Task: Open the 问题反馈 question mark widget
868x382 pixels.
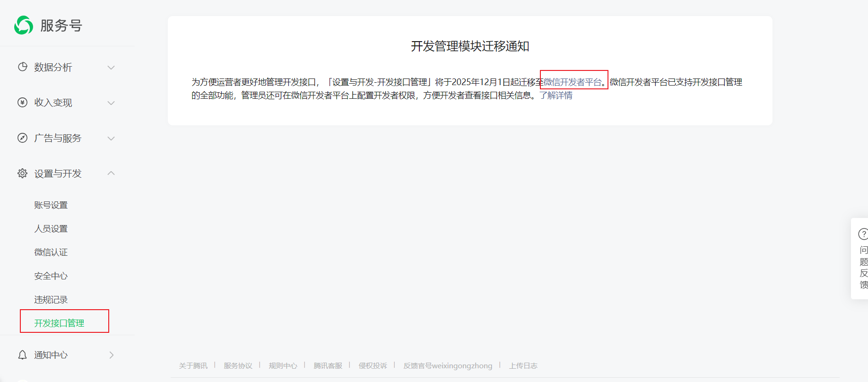Action: click(863, 234)
